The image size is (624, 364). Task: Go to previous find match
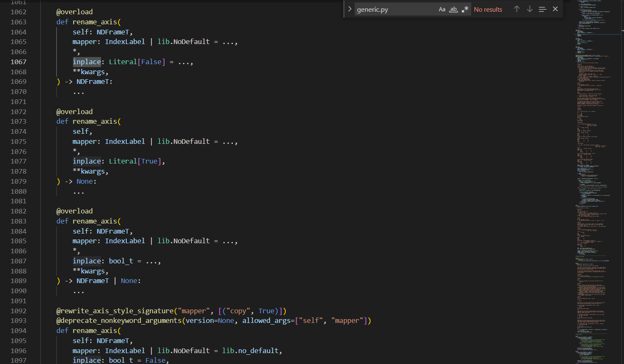tap(517, 9)
